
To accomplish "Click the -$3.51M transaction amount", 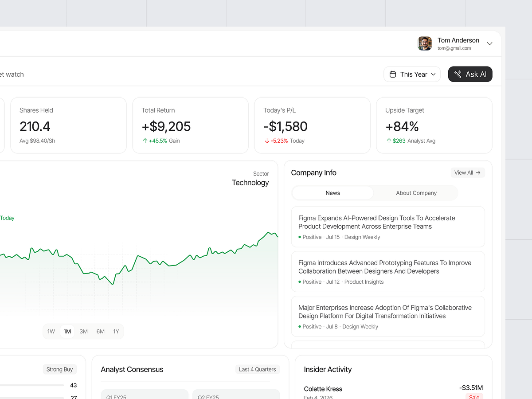I will click(471, 388).
